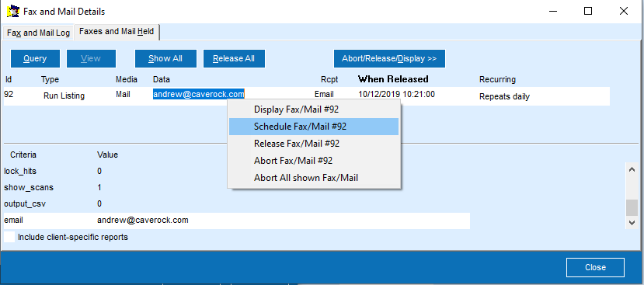This screenshot has width=644, height=285.
Task: Choose Abort All shown Fax/Mail
Action: pos(314,178)
